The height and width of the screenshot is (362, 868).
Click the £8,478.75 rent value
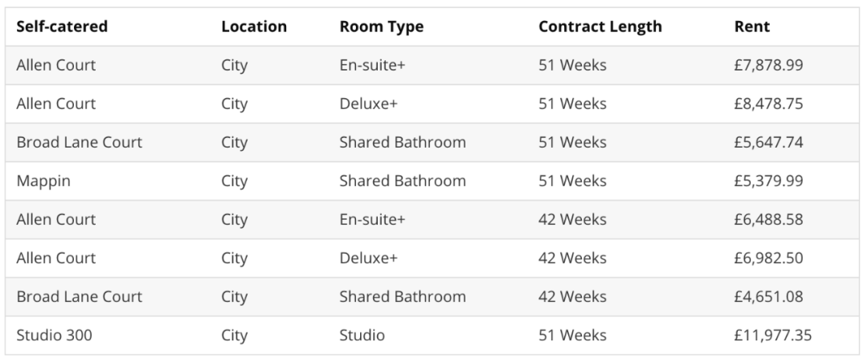768,104
